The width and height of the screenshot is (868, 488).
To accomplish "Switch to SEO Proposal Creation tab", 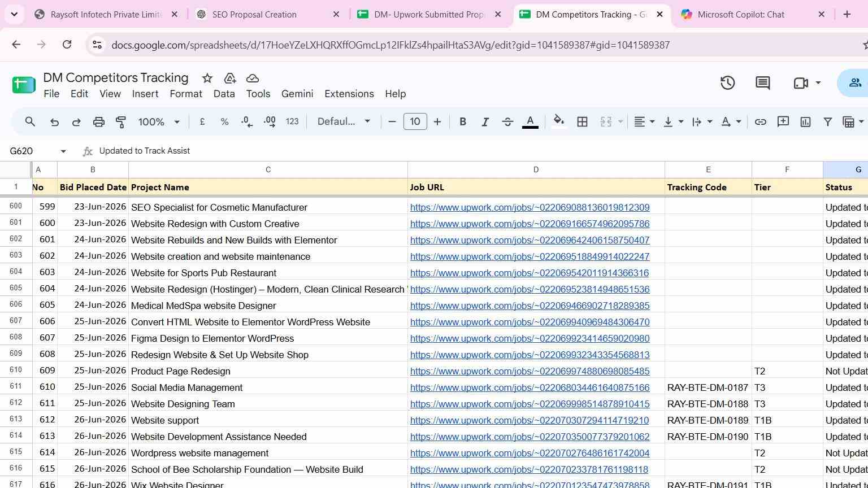I will click(254, 15).
